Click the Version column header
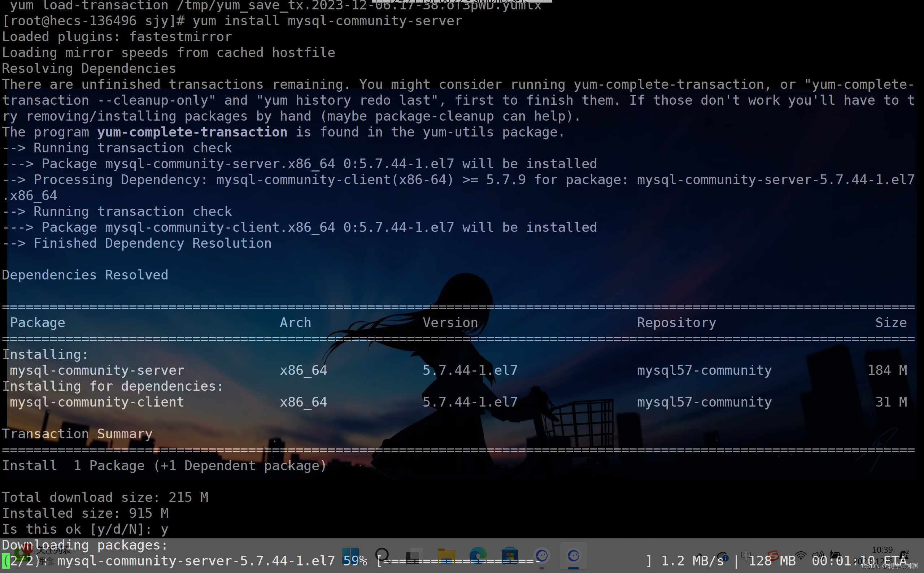The width and height of the screenshot is (924, 573). tap(450, 322)
